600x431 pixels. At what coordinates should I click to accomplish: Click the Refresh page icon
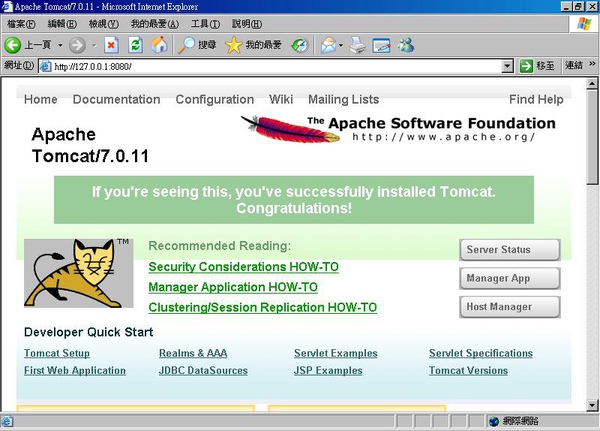(135, 45)
